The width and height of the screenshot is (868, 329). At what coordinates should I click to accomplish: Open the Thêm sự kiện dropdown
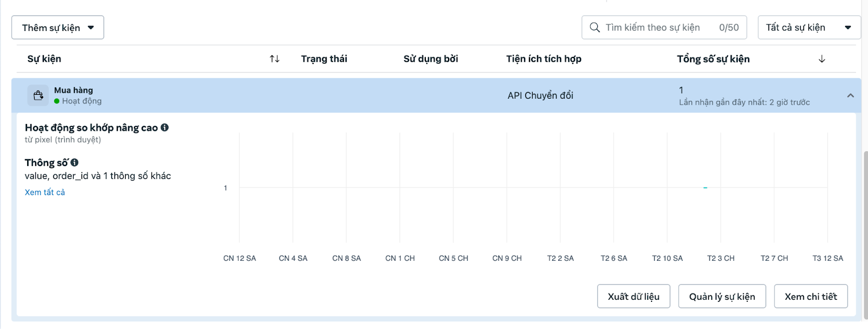coord(58,28)
